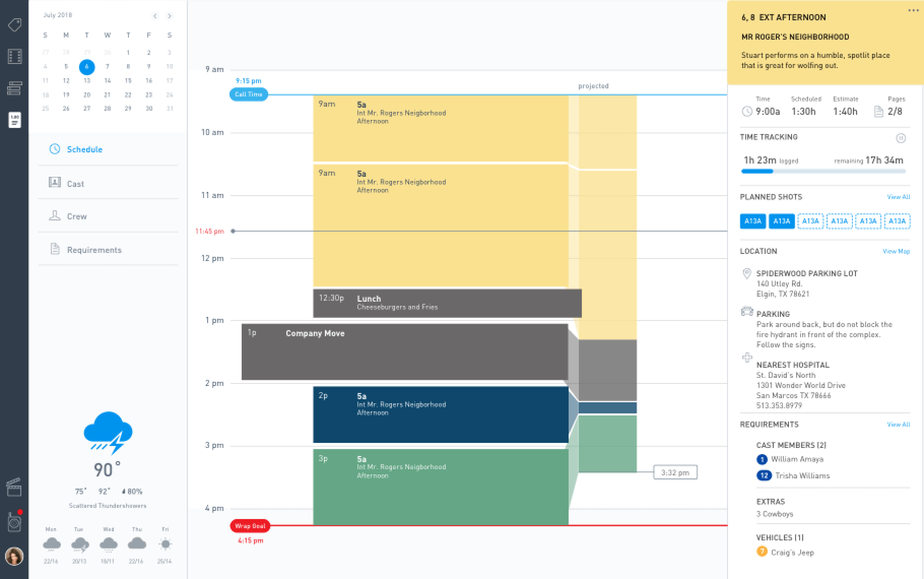The image size is (924, 579).
Task: Select Wednesday weather forecast icon
Action: coord(108,544)
